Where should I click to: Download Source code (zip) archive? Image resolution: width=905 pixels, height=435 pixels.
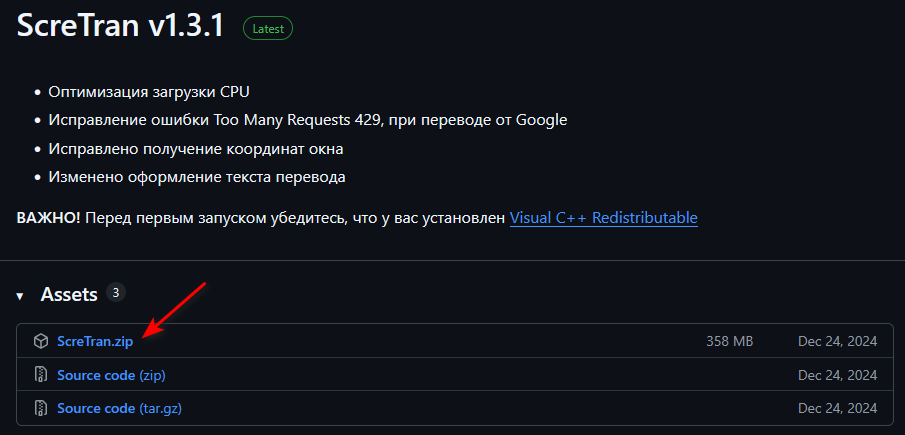(111, 375)
